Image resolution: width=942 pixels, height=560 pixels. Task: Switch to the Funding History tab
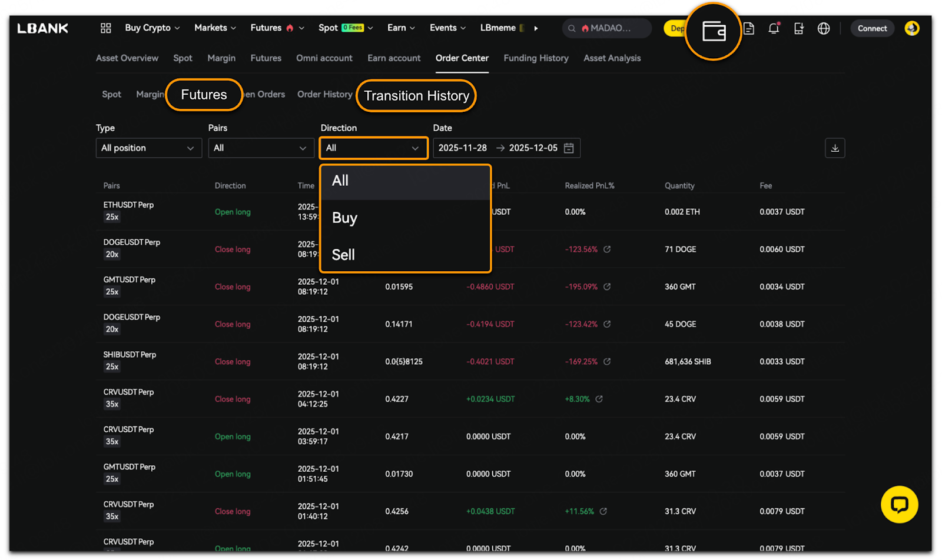point(536,58)
